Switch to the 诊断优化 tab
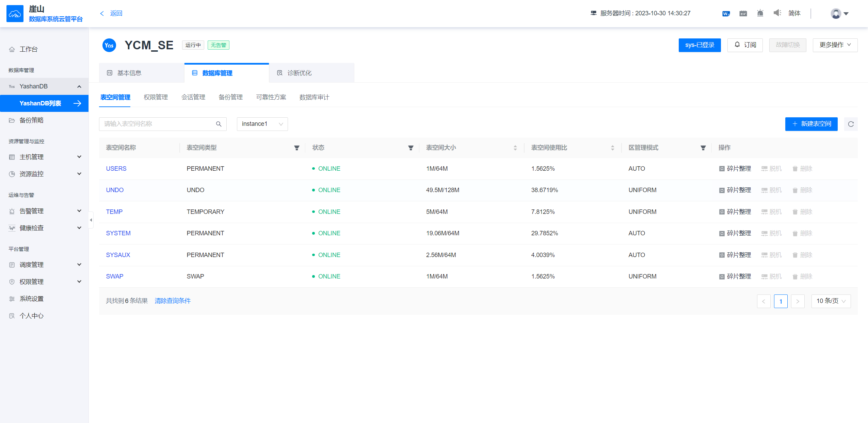The width and height of the screenshot is (868, 423). [299, 73]
